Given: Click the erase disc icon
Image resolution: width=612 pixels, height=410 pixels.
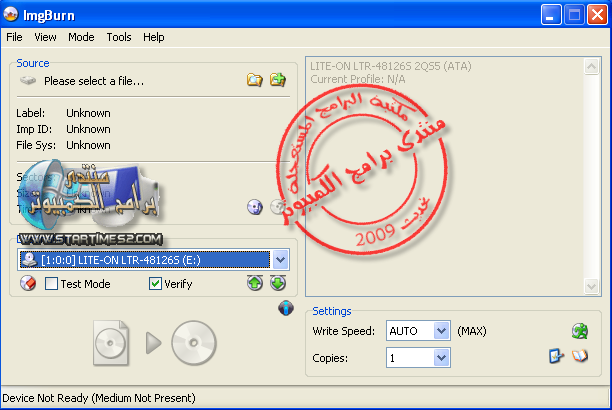Looking at the screenshot, I should pyautogui.click(x=28, y=283).
